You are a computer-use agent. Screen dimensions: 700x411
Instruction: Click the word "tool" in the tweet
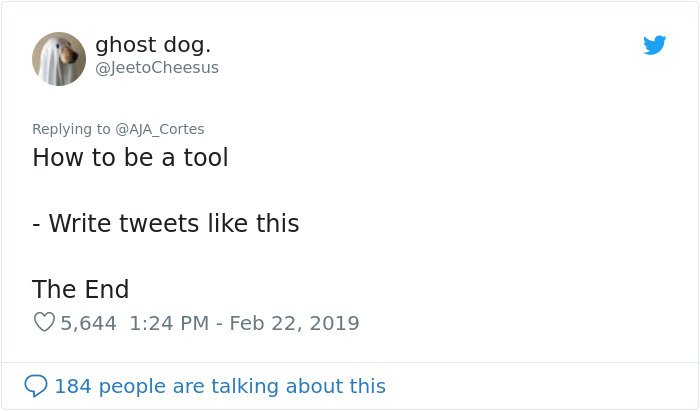tap(204, 158)
